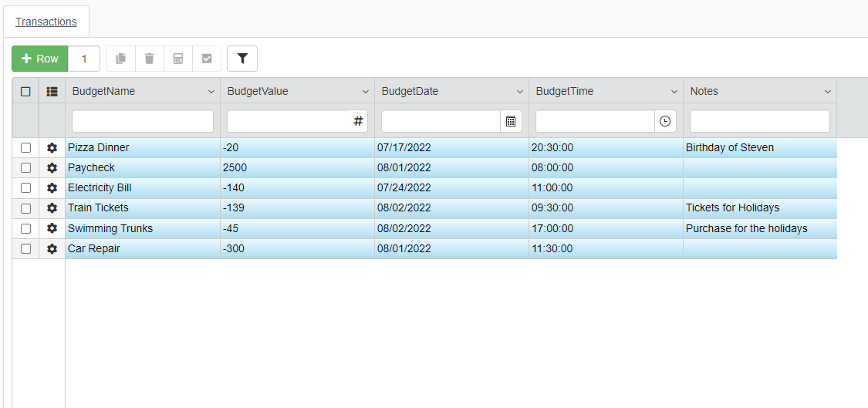Tick the checkbox for Train Tickets row
This screenshot has height=408, width=868.
25,208
